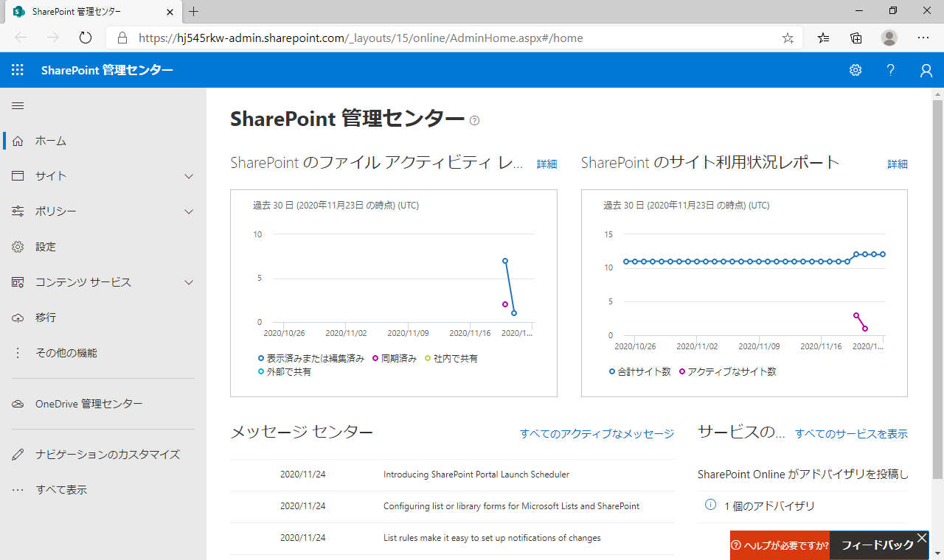This screenshot has width=944, height=560.
Task: Click the home icon beside ホーム
Action: tap(18, 141)
